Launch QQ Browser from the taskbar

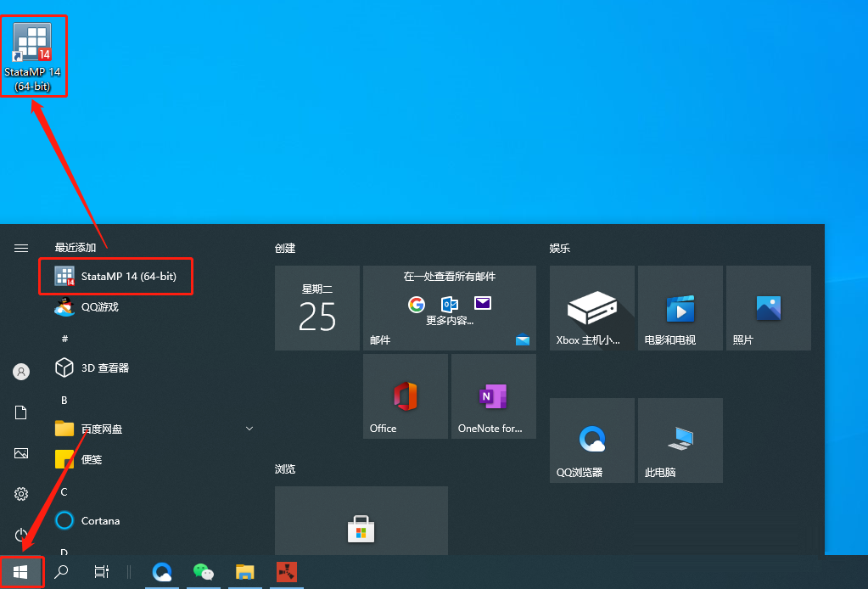[163, 572]
